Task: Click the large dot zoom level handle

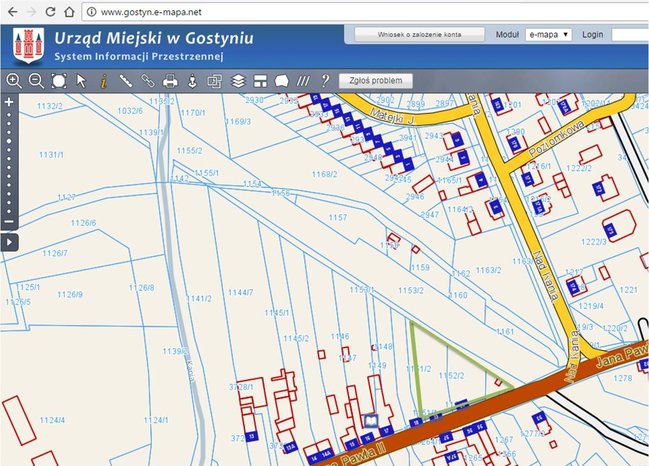Action: (9, 141)
